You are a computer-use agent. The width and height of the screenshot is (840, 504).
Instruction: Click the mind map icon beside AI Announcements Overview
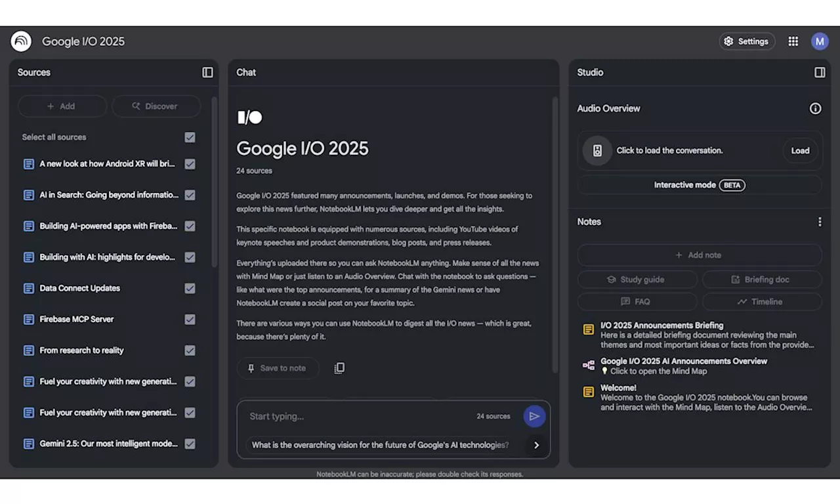pos(589,366)
